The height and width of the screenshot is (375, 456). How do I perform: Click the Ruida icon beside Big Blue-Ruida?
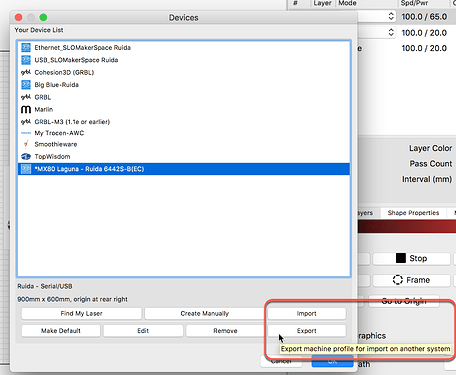26,85
